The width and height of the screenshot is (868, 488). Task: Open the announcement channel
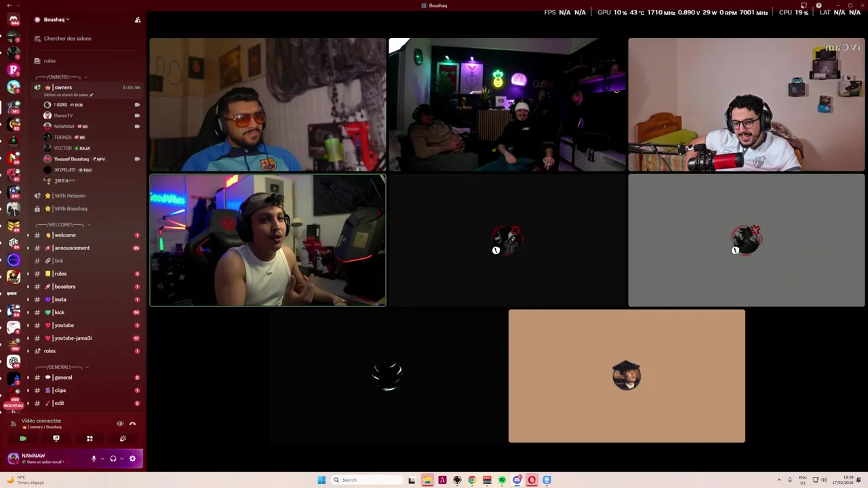coord(87,248)
